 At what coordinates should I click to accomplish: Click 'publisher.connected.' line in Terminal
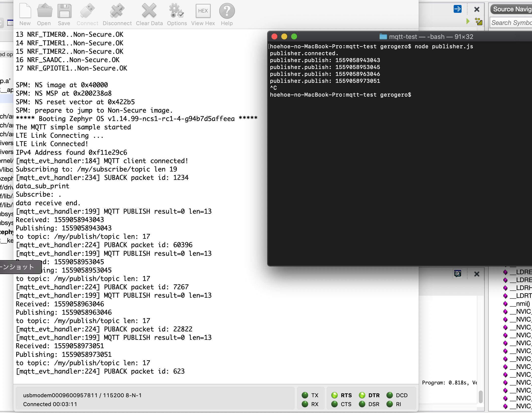pyautogui.click(x=304, y=53)
